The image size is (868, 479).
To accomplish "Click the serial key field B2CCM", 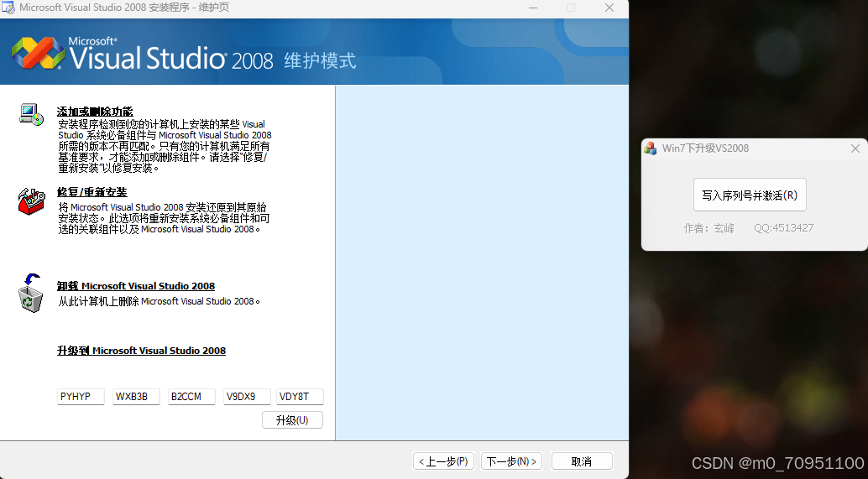I will point(191,397).
